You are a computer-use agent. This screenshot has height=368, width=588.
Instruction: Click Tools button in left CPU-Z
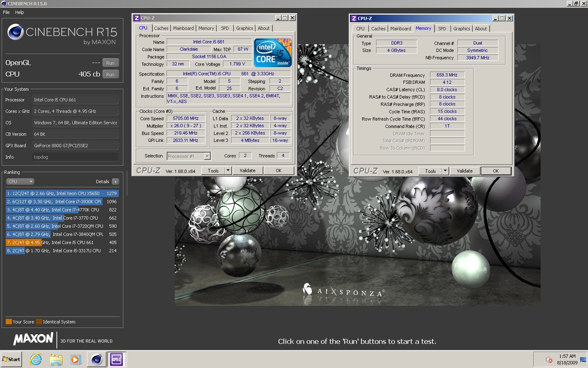point(213,171)
